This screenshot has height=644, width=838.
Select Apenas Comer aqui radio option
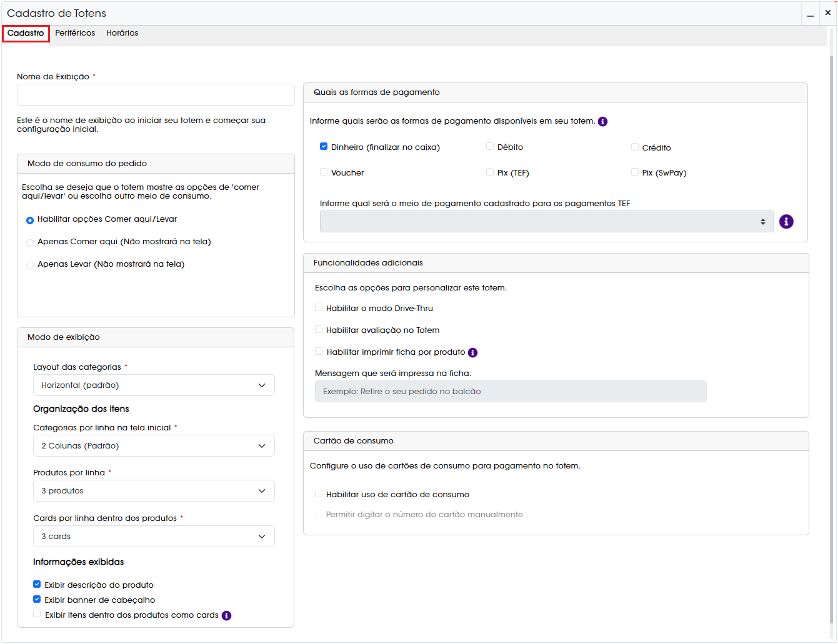[30, 243]
